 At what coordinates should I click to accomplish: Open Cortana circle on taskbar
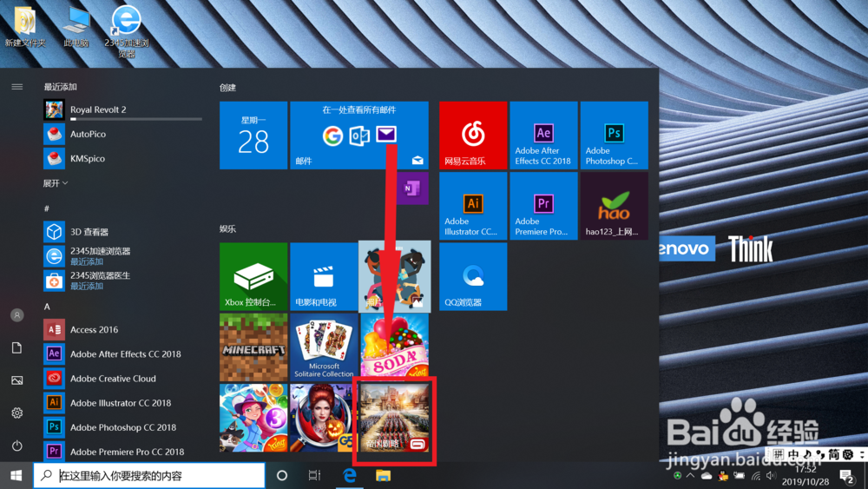[x=282, y=475]
